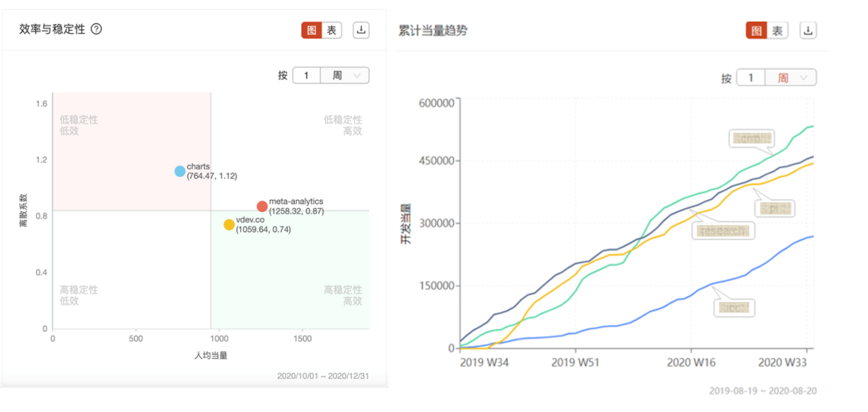Screen dimensions: 868x412
Task: Click the label callout on the yellow line
Action: [775, 208]
